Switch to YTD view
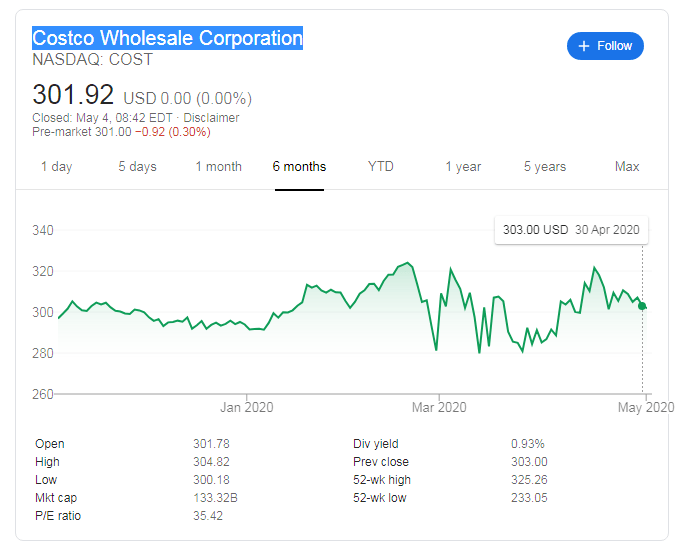Screen dimensions: 678x545 380,167
